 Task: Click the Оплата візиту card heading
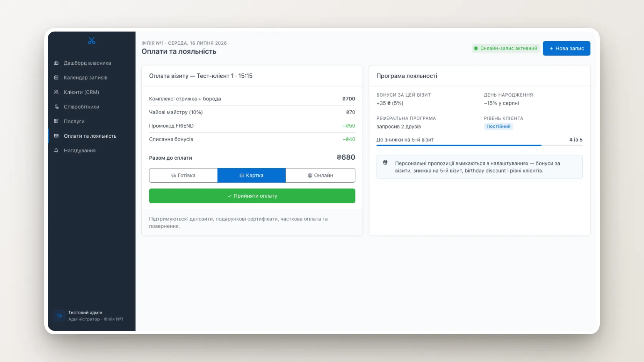(201, 76)
